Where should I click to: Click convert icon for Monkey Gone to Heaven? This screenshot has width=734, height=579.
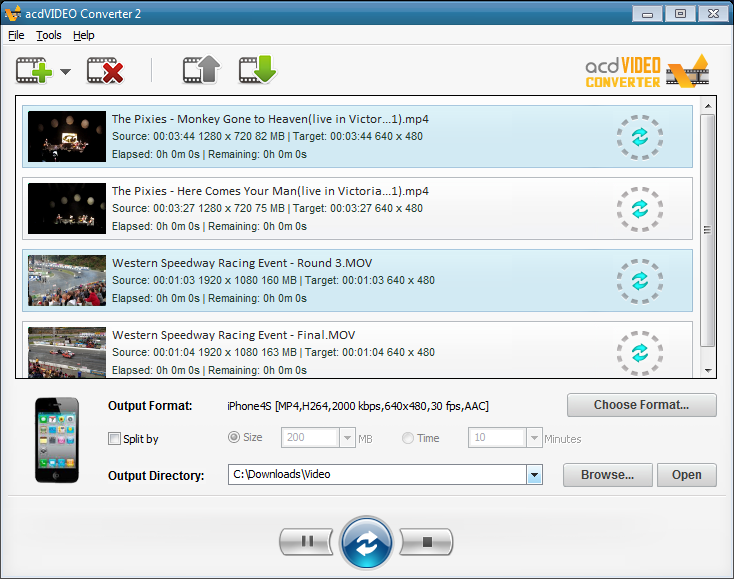click(639, 137)
